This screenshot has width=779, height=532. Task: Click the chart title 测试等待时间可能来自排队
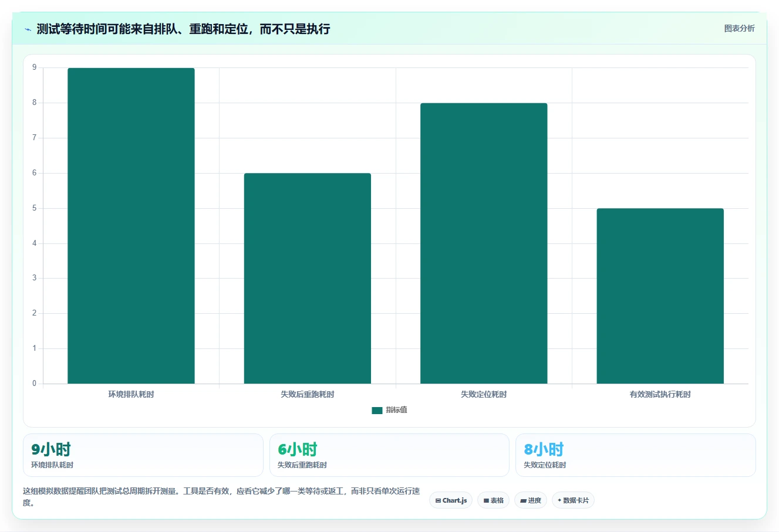tap(183, 29)
